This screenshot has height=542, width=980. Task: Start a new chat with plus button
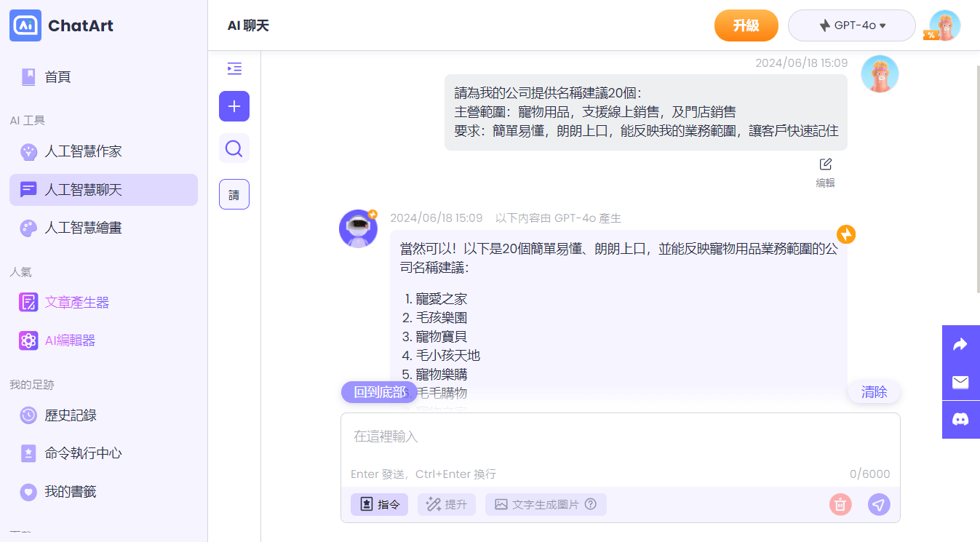tap(234, 106)
